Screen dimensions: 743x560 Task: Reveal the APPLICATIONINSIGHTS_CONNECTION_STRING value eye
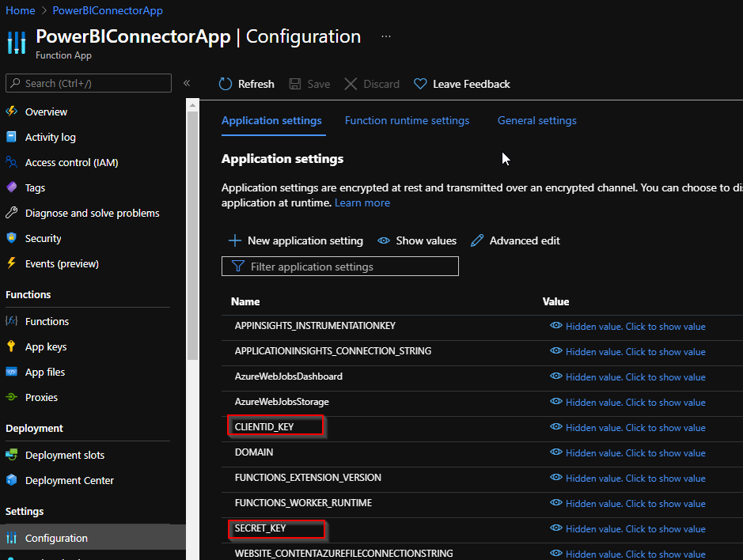pyautogui.click(x=555, y=350)
